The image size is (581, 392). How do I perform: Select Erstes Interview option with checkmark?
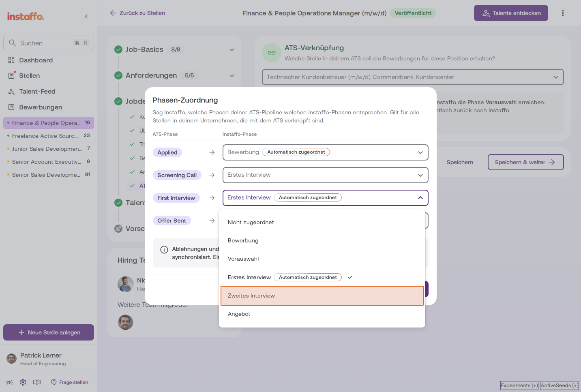[x=322, y=277]
